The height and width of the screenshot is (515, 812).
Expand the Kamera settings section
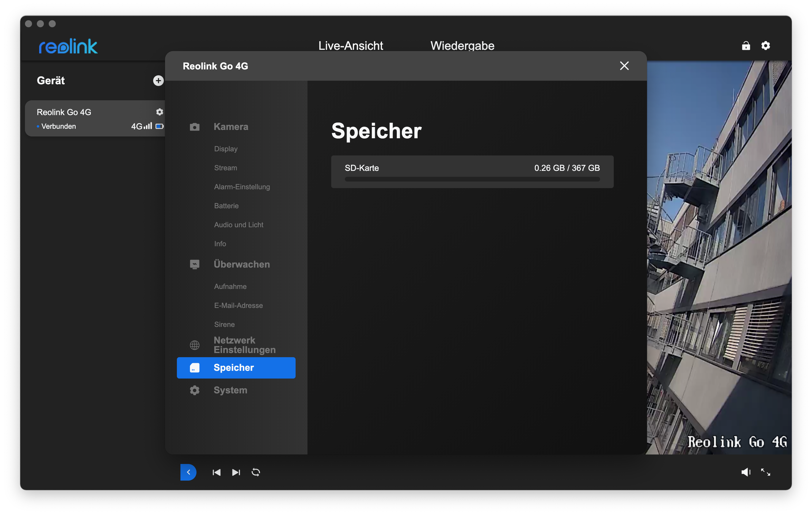(231, 127)
